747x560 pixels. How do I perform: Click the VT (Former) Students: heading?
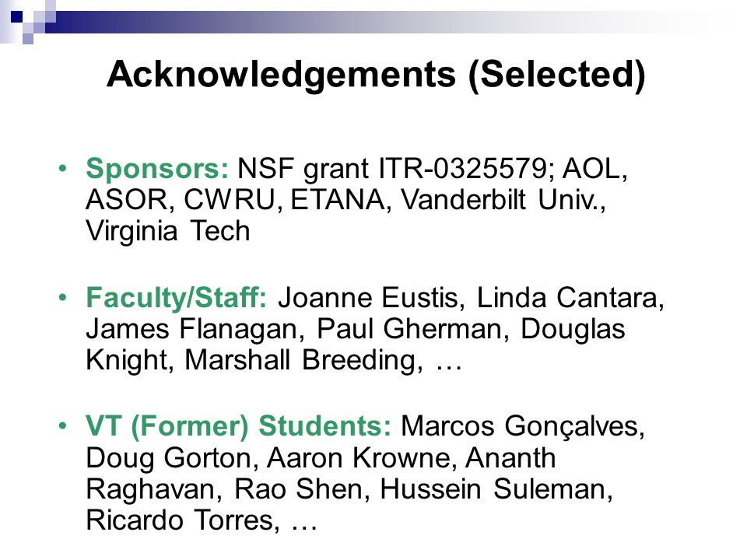(239, 425)
